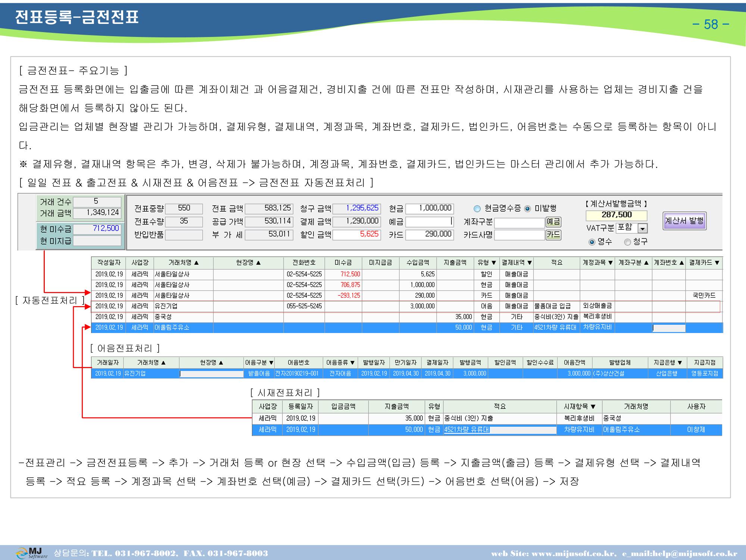This screenshot has height=560, width=746.
Task: Click the 산업은행 cell
Action: click(x=667, y=373)
